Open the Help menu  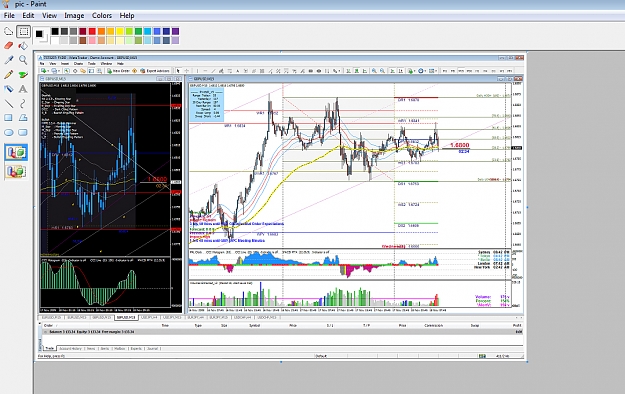pos(127,16)
